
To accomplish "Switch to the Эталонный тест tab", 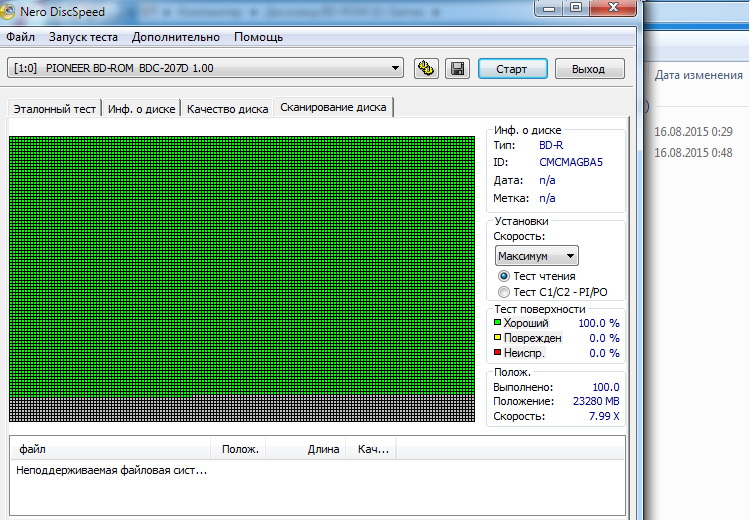I will tap(55, 109).
